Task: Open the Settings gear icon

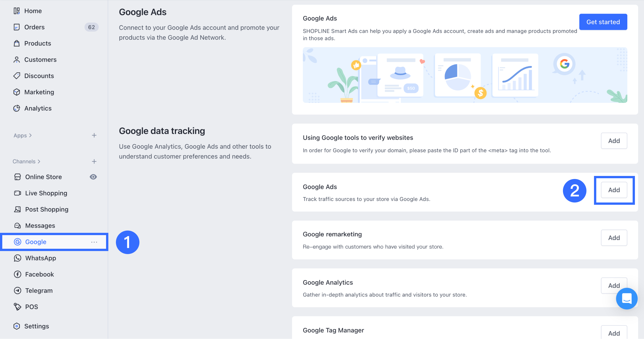Action: coord(17,326)
